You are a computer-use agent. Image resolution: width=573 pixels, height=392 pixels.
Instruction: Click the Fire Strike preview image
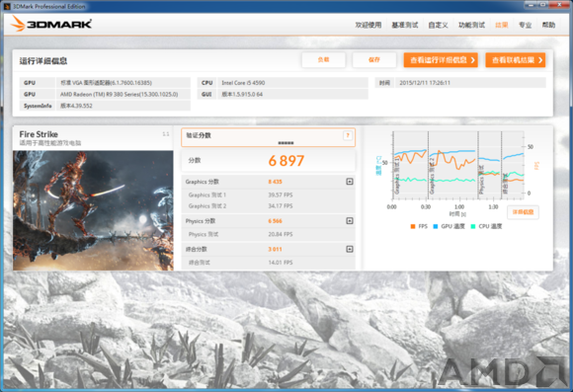click(x=93, y=210)
